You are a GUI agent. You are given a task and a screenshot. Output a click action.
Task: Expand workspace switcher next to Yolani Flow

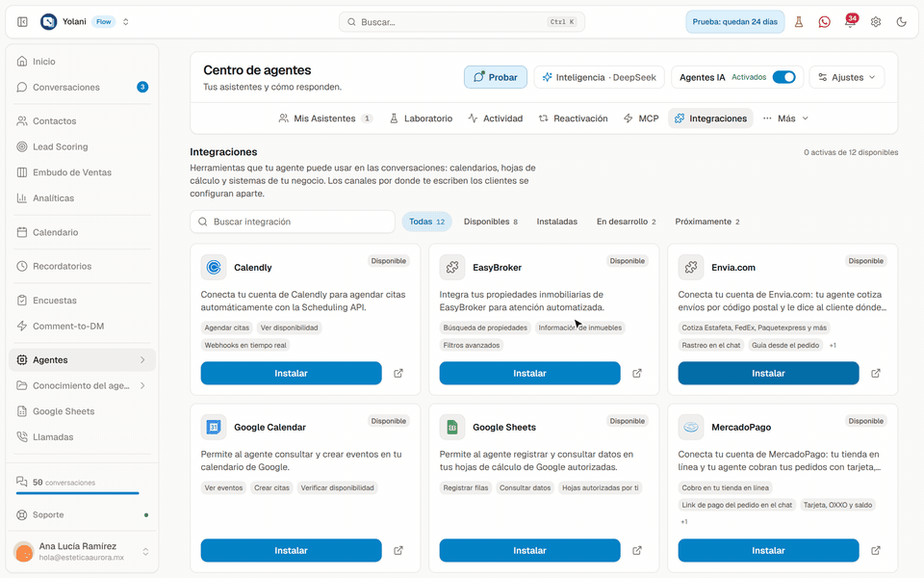click(125, 22)
